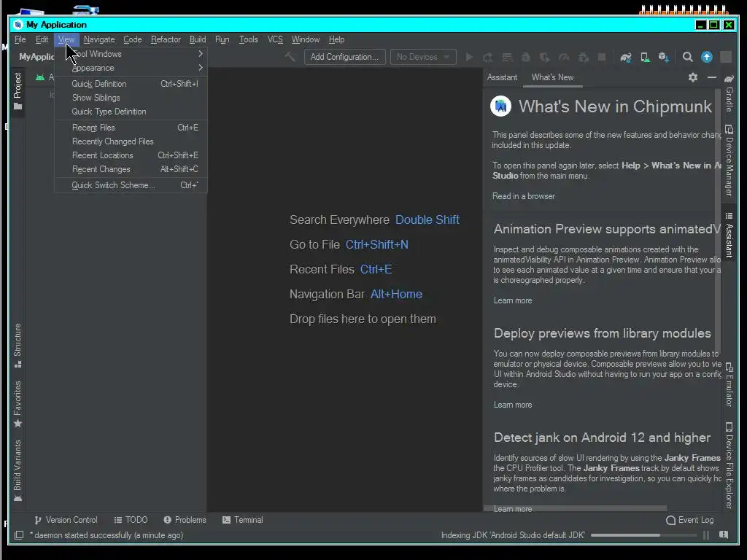Open the right-side Device Manager stripe
This screenshot has height=560, width=747.
729,160
